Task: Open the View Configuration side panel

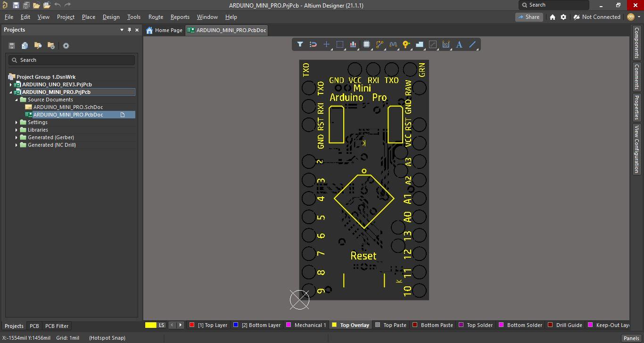Action: pyautogui.click(x=637, y=149)
